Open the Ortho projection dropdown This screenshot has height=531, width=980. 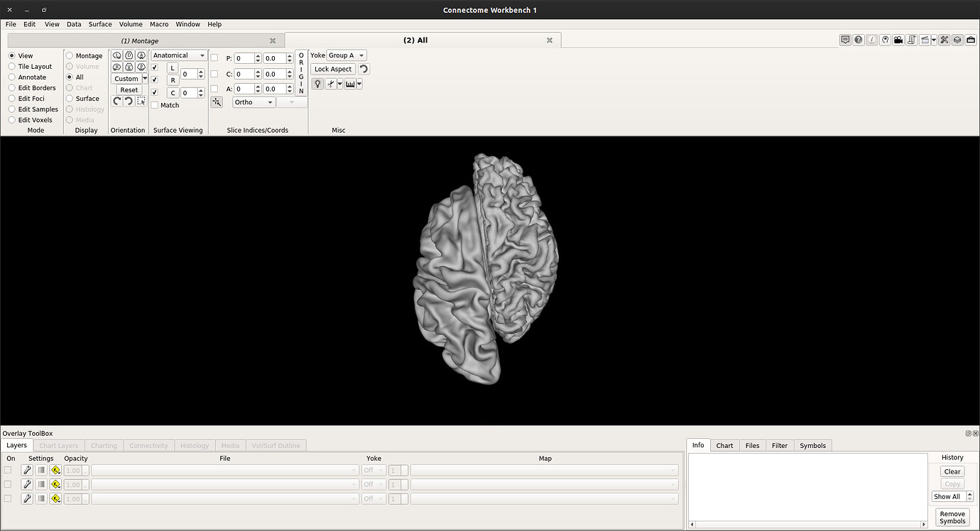[x=254, y=102]
